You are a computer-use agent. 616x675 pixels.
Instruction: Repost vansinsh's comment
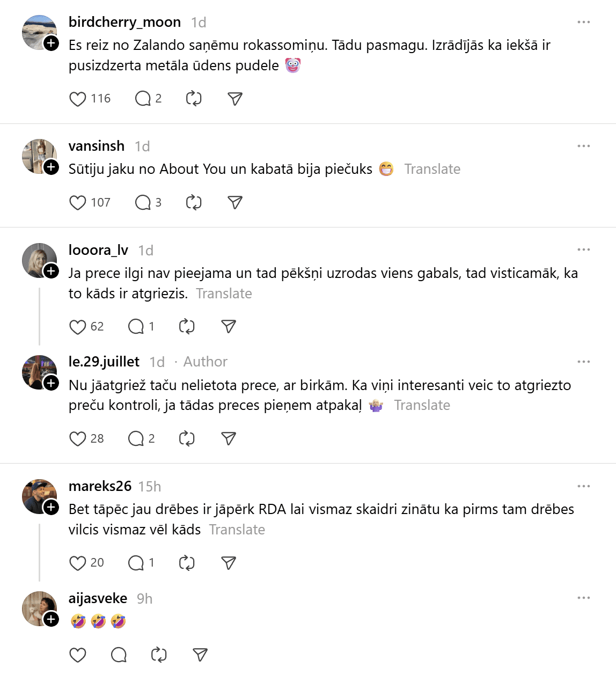pyautogui.click(x=193, y=202)
